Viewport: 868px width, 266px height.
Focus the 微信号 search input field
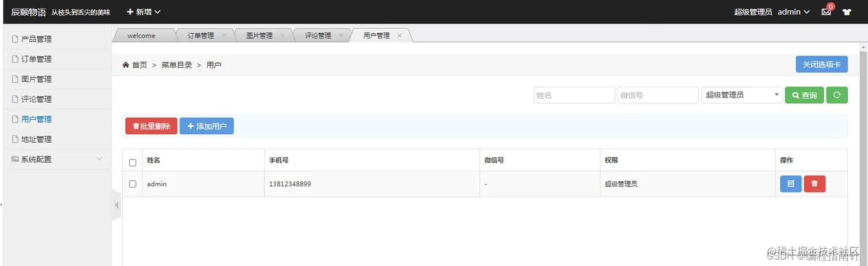click(x=658, y=95)
